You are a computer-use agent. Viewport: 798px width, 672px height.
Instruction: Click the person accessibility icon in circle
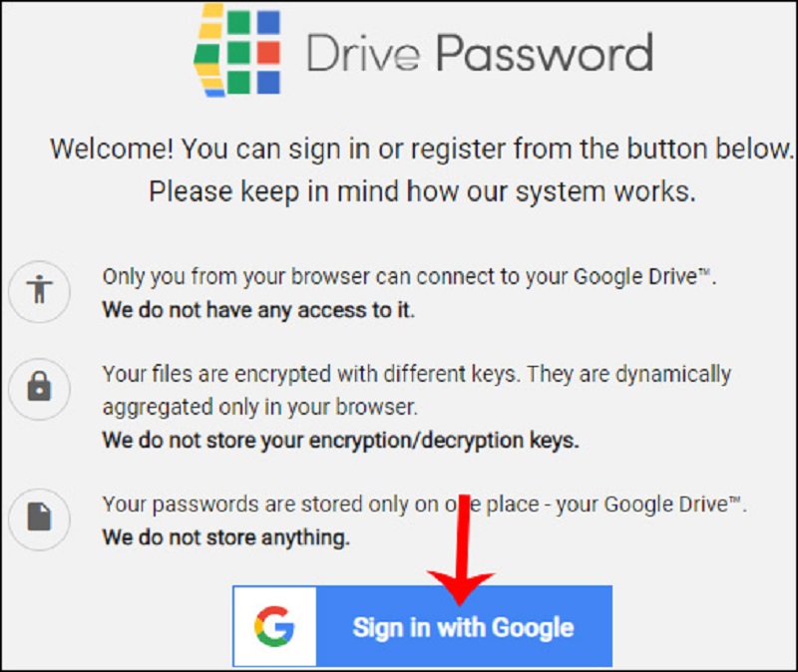[40, 291]
